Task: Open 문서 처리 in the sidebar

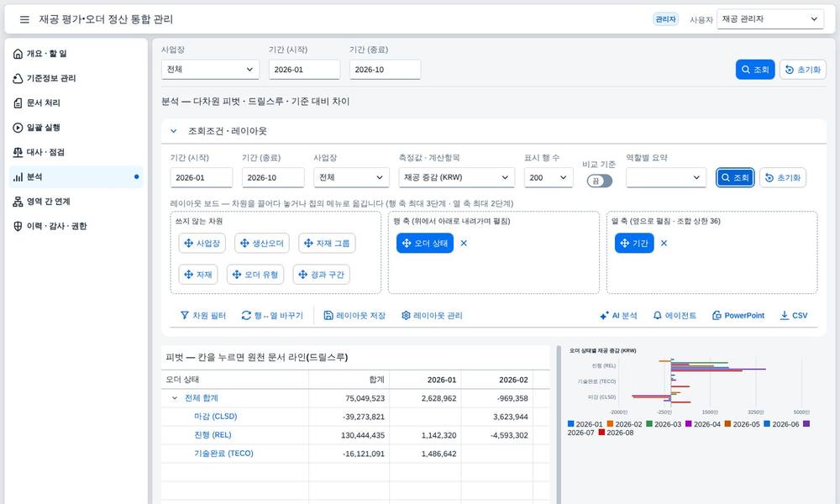Action: 76,102
